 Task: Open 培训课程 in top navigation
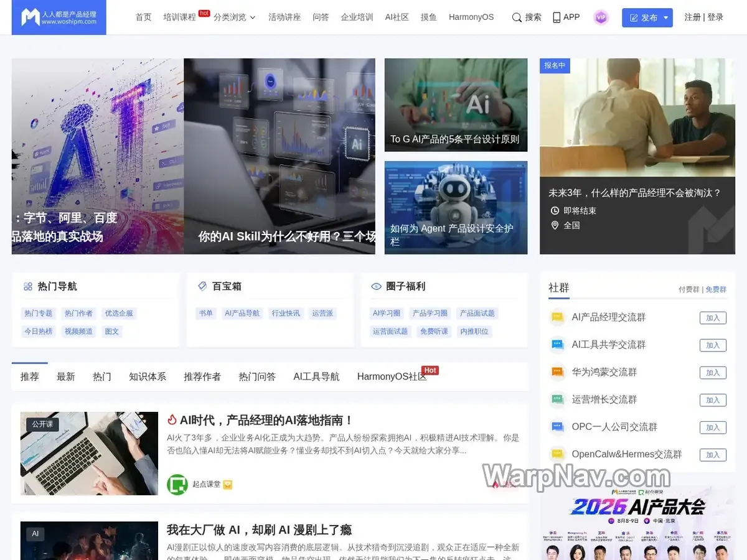[x=179, y=17]
